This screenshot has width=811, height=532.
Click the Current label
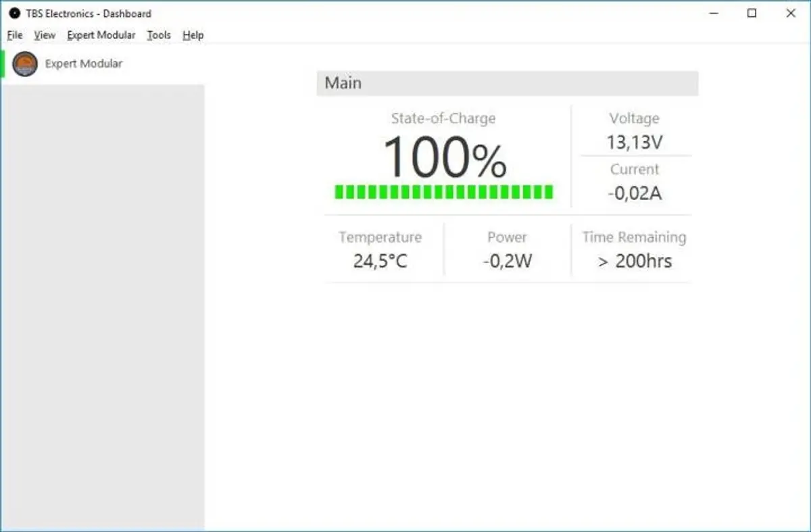coord(634,169)
